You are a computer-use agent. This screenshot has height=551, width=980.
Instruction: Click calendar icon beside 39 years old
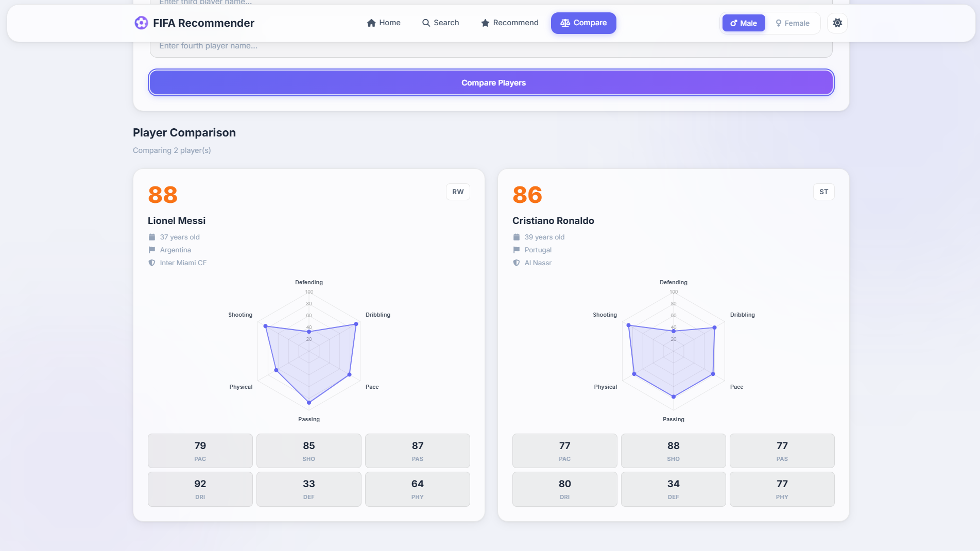click(517, 237)
